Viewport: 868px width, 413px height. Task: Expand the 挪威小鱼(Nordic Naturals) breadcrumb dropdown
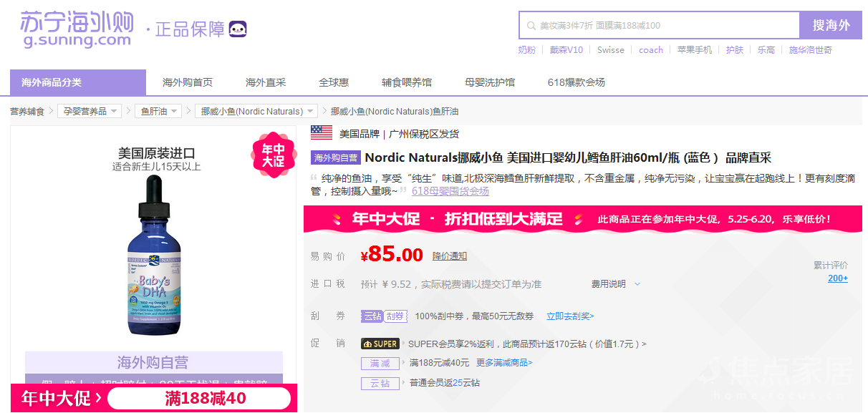(256, 111)
